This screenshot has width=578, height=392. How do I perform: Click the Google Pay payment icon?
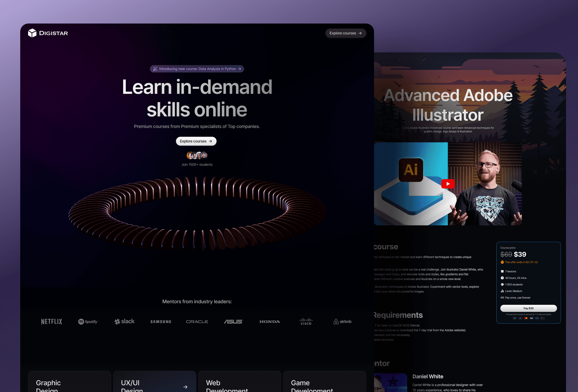(x=543, y=318)
